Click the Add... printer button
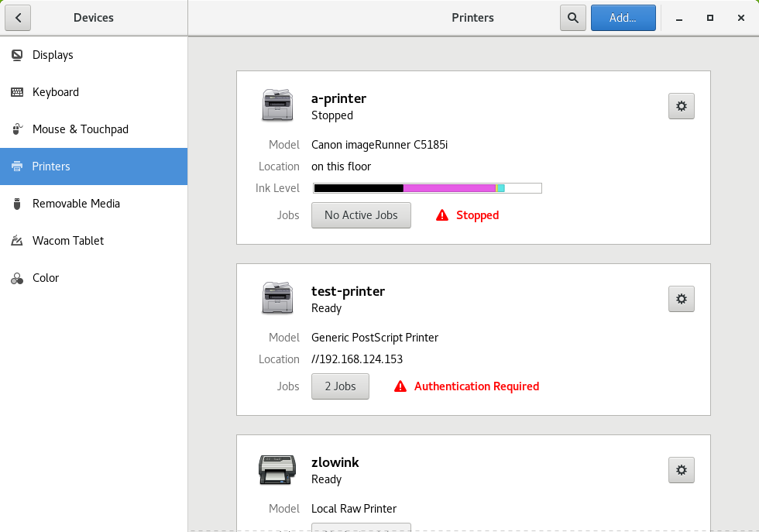Image resolution: width=759 pixels, height=532 pixels. 623,18
